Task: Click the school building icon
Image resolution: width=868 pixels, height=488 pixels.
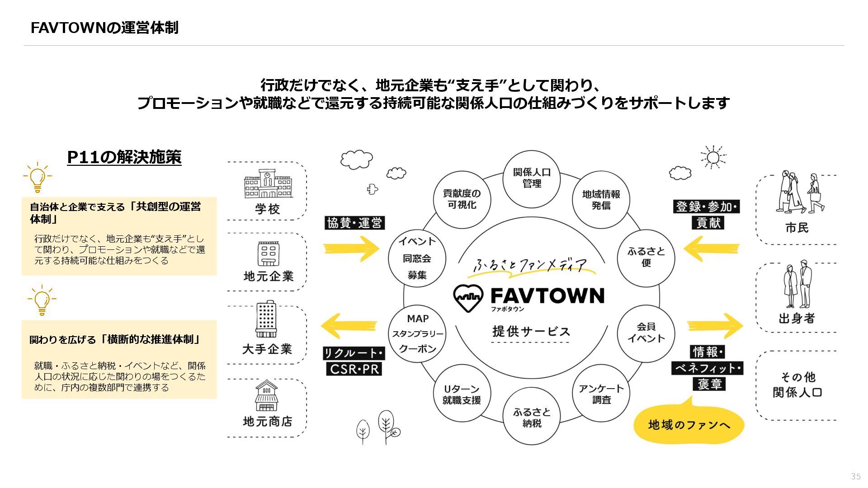Action: (x=268, y=184)
